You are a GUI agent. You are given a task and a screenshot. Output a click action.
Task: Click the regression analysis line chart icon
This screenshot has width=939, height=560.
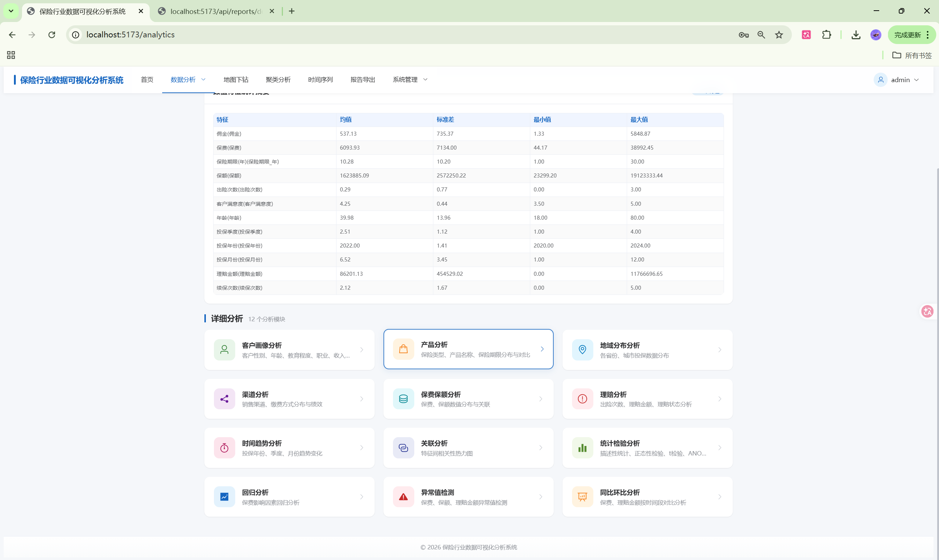[x=224, y=497]
